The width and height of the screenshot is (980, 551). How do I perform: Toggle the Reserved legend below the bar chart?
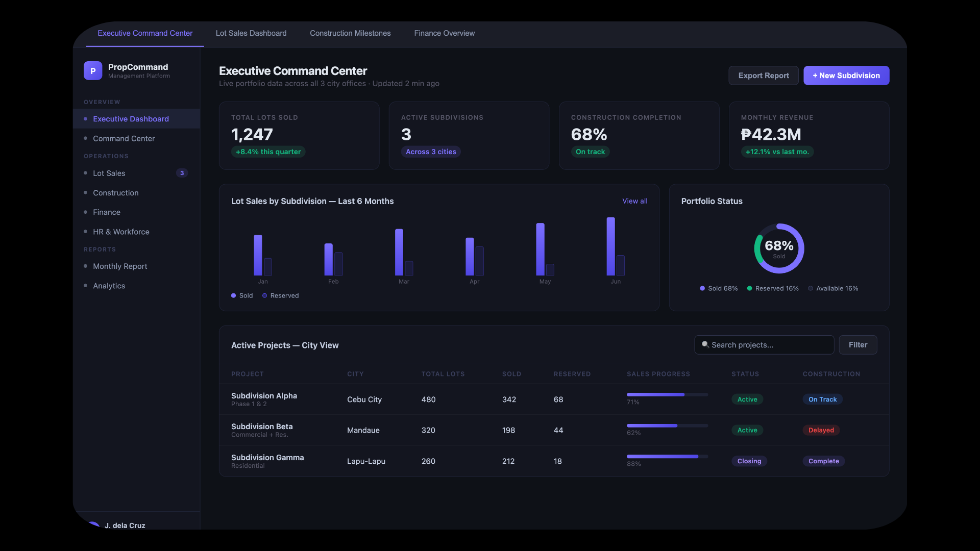point(280,295)
